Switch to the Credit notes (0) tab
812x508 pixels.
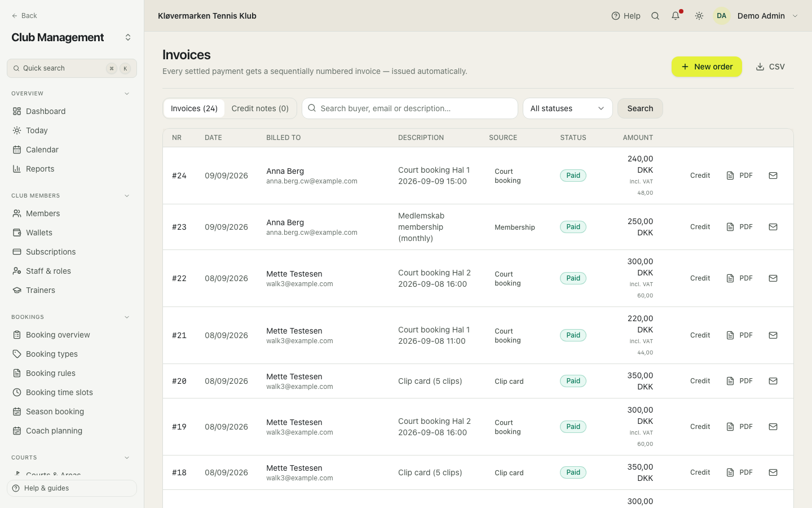pyautogui.click(x=260, y=108)
